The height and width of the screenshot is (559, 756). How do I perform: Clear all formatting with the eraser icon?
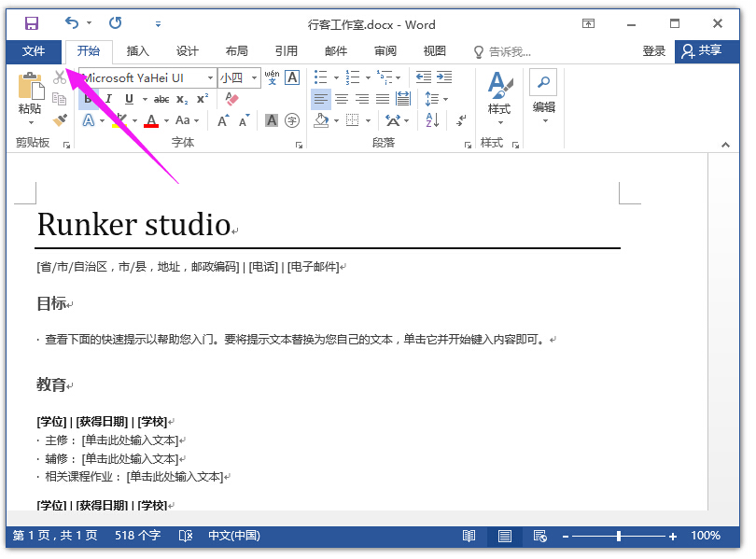click(x=231, y=100)
